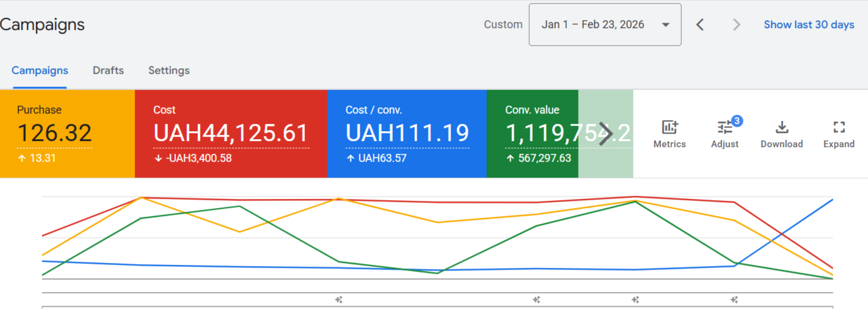
Task: Select the red Cost scorecard
Action: point(230,134)
